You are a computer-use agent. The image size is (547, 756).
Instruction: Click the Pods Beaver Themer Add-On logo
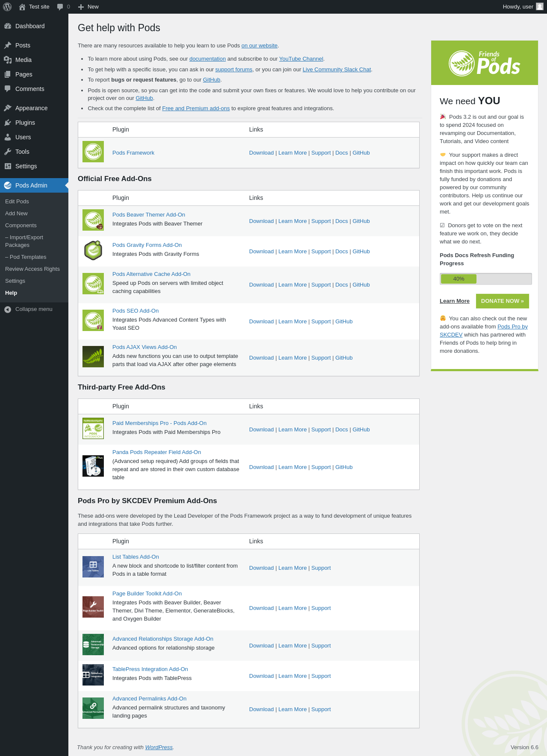[93, 220]
